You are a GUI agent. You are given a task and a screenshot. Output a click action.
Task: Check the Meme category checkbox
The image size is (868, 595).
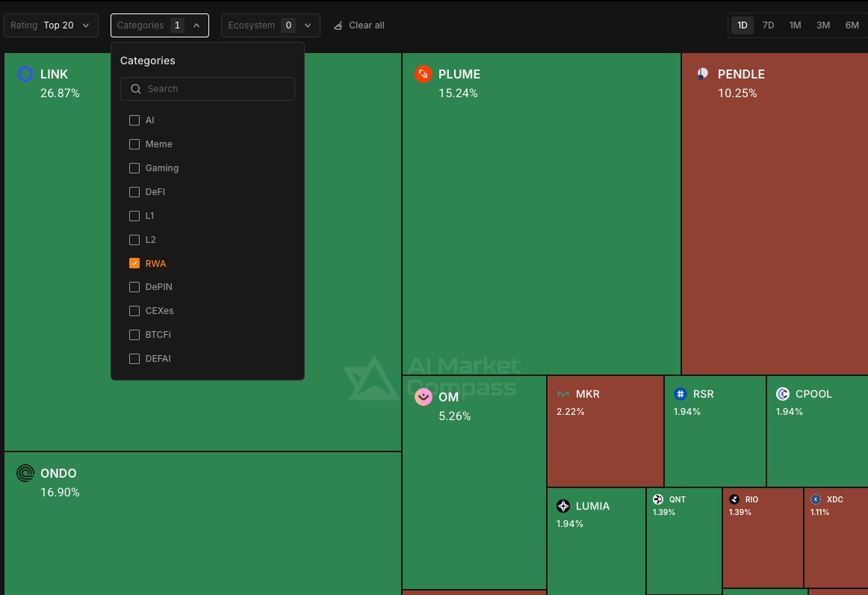coord(134,144)
